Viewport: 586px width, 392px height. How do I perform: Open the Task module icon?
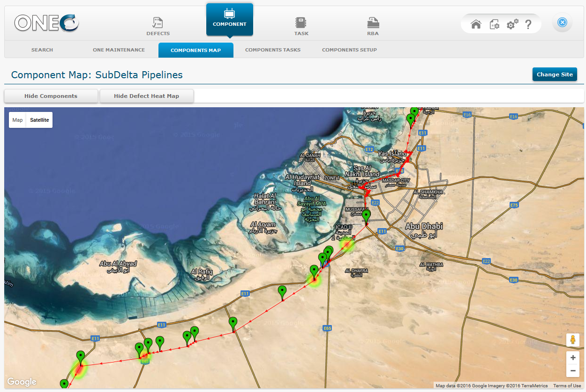click(301, 22)
